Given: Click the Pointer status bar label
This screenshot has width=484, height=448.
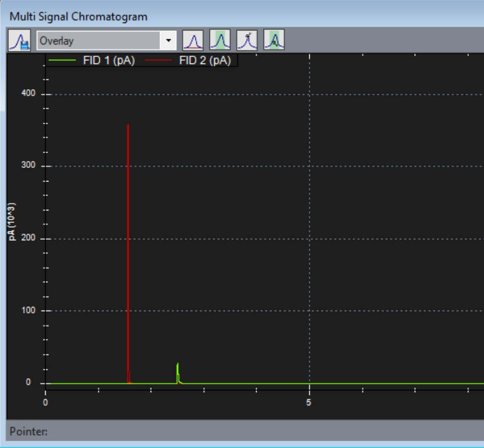Looking at the screenshot, I should coord(29,431).
